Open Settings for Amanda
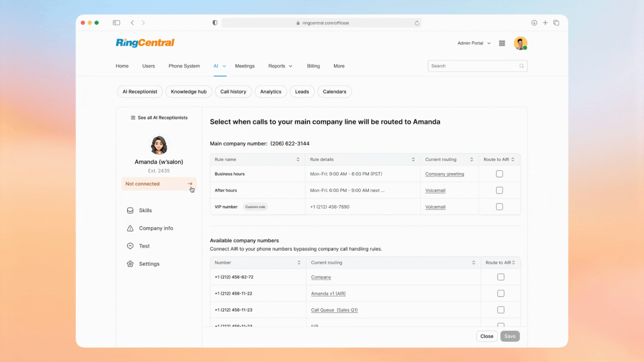This screenshot has height=362, width=644. (149, 263)
